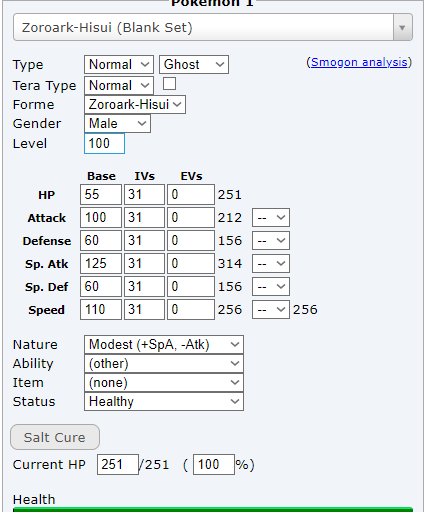Click the Level input field
The height and width of the screenshot is (512, 424).
[104, 143]
